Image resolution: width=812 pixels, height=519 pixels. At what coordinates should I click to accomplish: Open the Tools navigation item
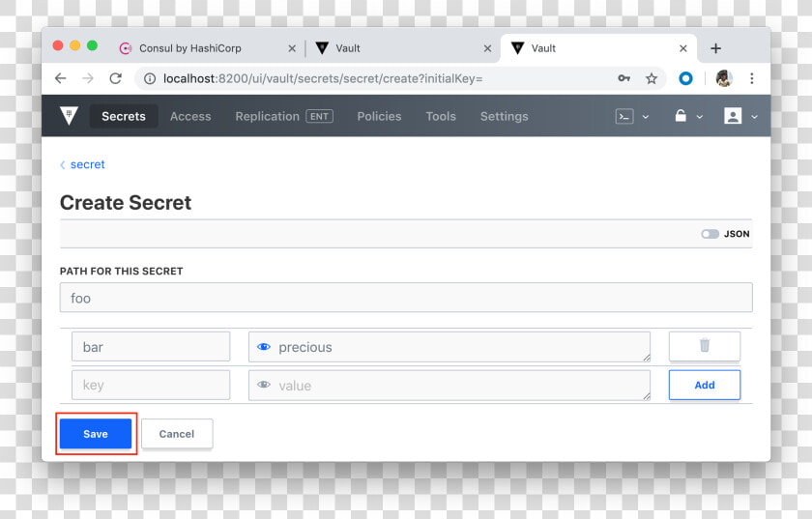tap(441, 117)
